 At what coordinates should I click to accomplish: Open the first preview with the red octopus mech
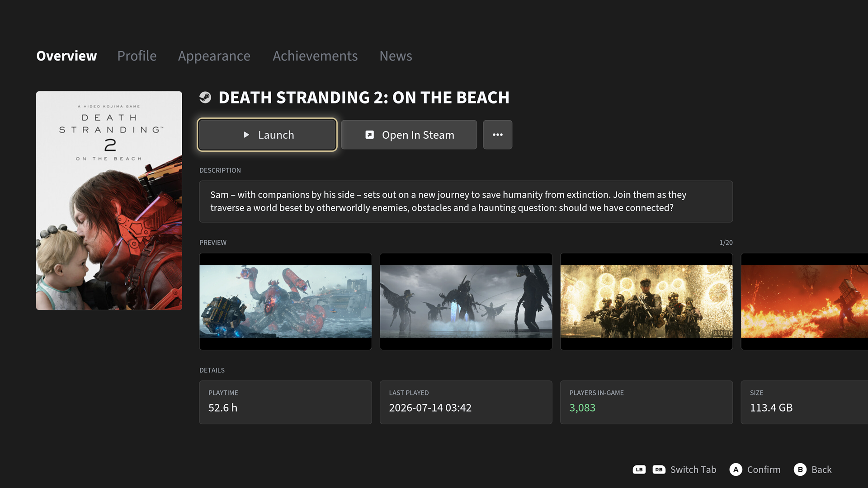pyautogui.click(x=286, y=301)
